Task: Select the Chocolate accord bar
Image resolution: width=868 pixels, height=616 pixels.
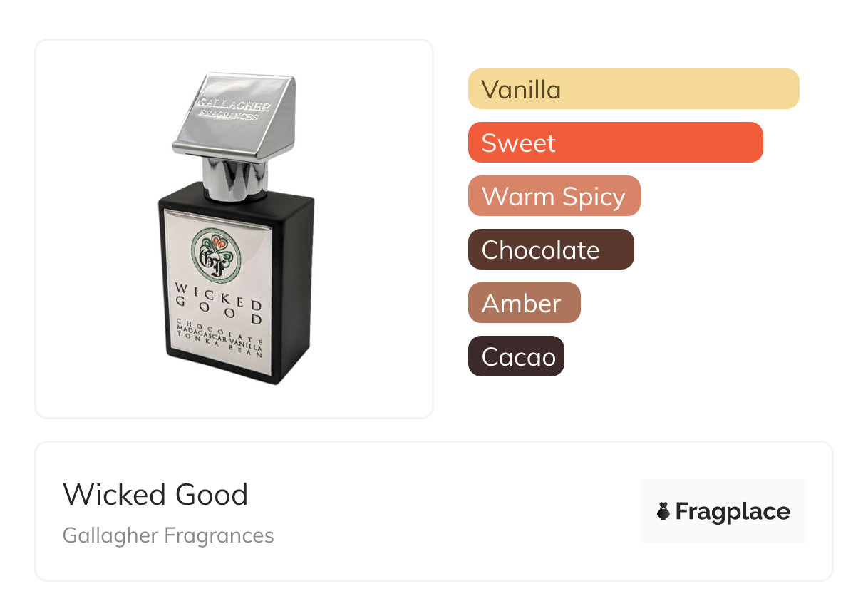Action: pyautogui.click(x=550, y=250)
